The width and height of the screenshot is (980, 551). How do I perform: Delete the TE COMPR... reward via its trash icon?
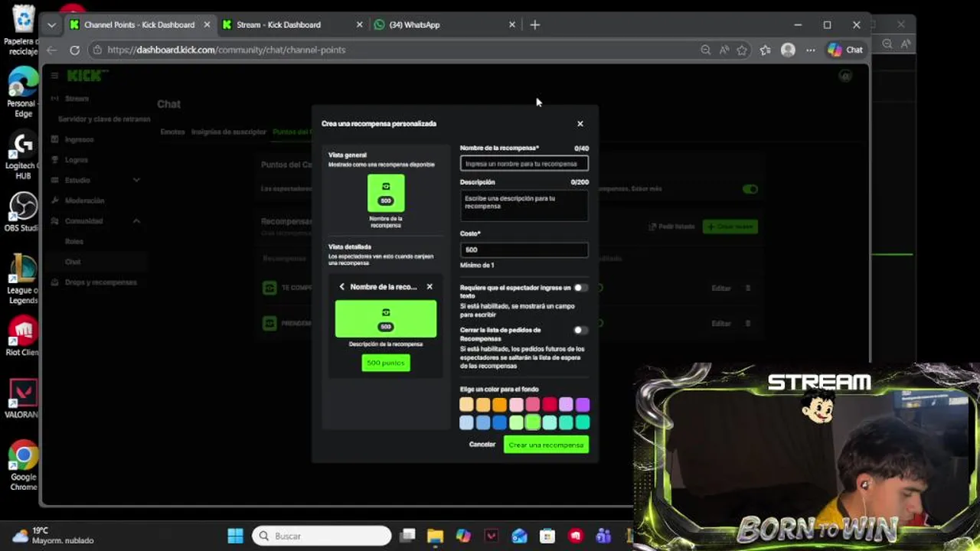pos(748,289)
